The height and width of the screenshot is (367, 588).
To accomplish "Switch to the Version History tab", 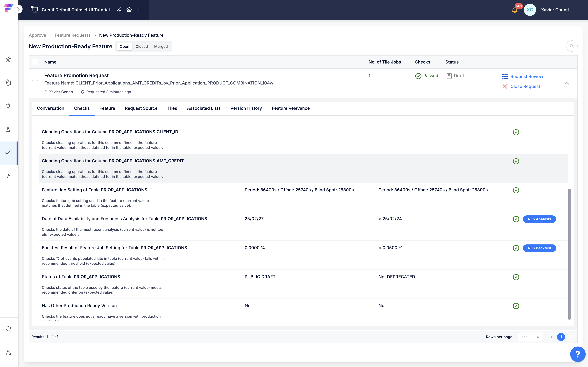I will (246, 108).
